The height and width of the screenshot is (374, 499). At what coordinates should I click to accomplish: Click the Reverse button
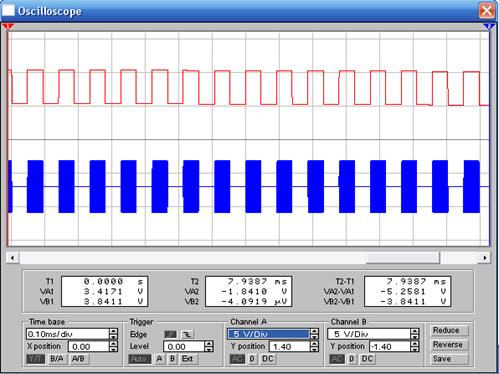pos(447,345)
